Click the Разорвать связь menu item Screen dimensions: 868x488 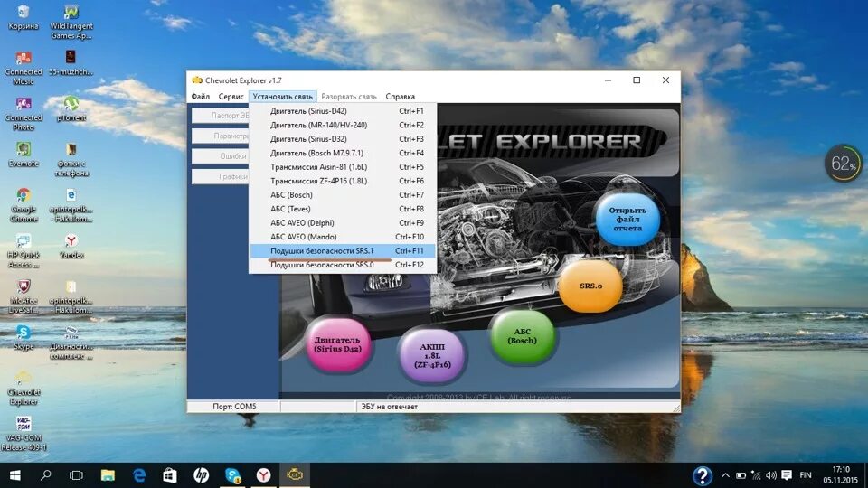[x=349, y=97]
